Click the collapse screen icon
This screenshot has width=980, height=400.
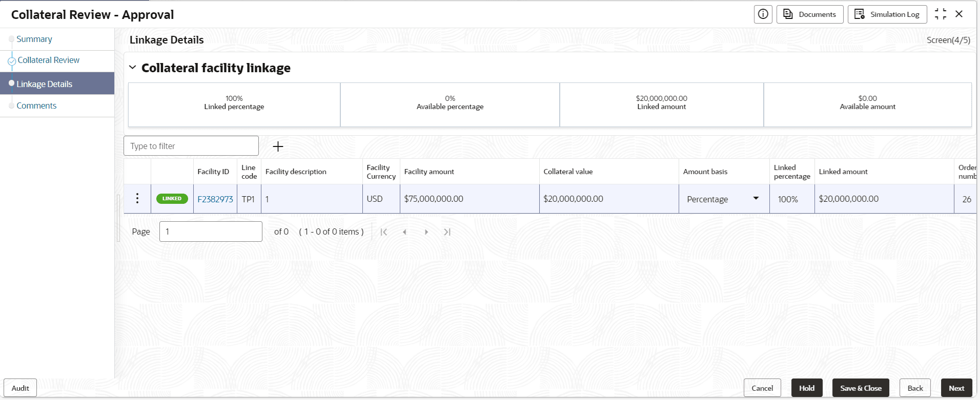tap(941, 14)
